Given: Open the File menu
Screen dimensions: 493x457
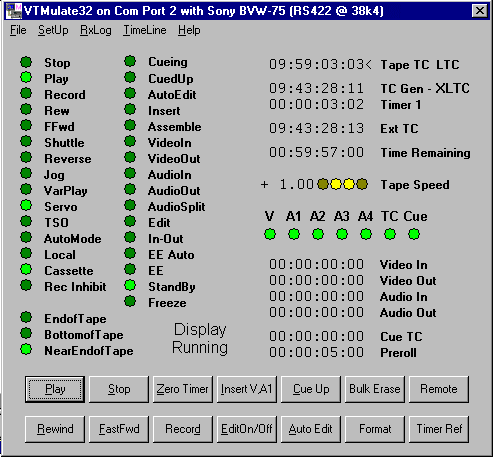Looking at the screenshot, I should point(18,30).
